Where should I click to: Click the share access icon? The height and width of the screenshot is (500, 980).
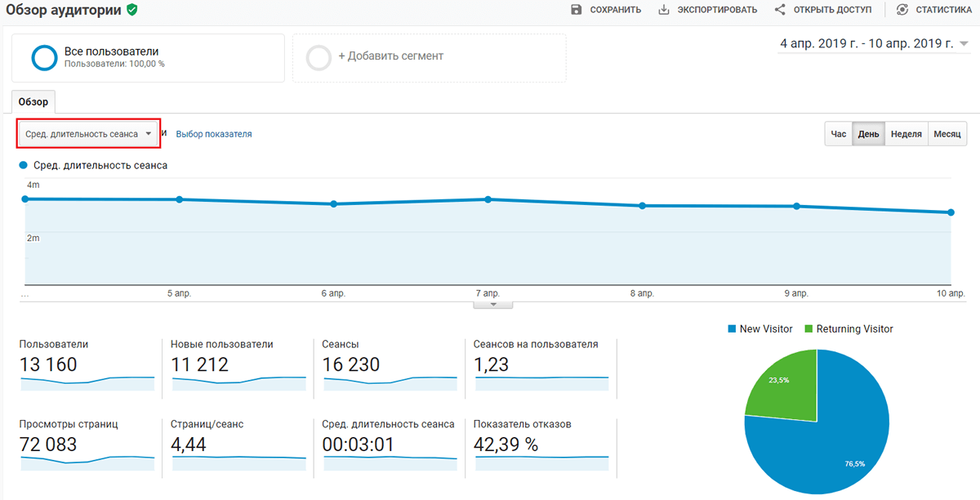coord(780,10)
